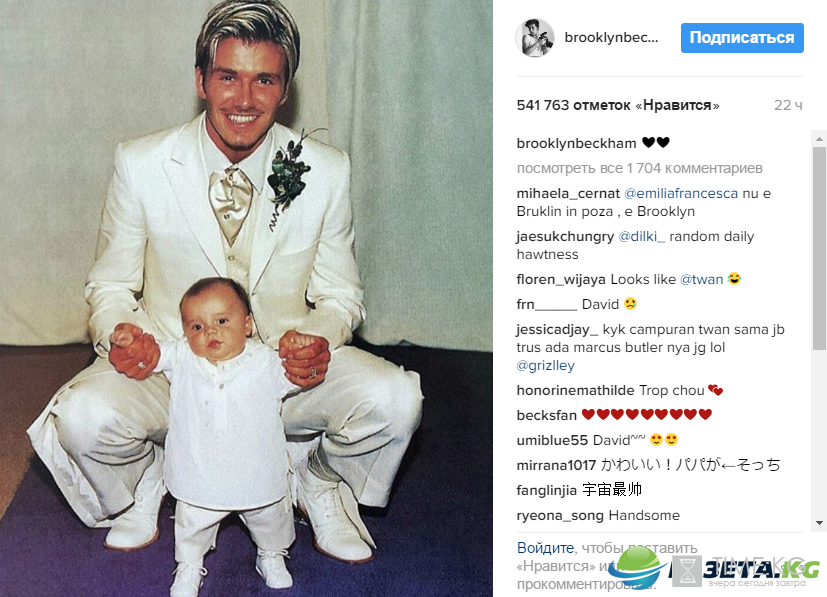Open brooklynbec... username link in header
This screenshot has height=597, width=827.
(x=611, y=38)
